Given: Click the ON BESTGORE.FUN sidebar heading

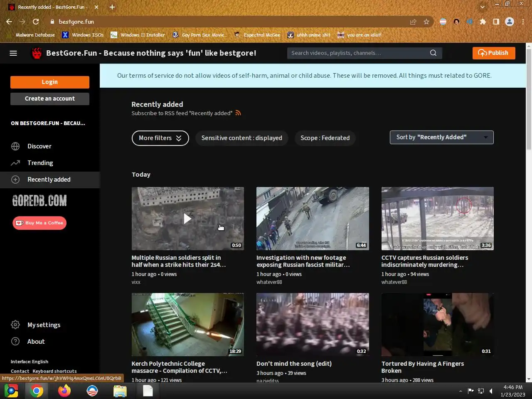Looking at the screenshot, I should [48, 123].
